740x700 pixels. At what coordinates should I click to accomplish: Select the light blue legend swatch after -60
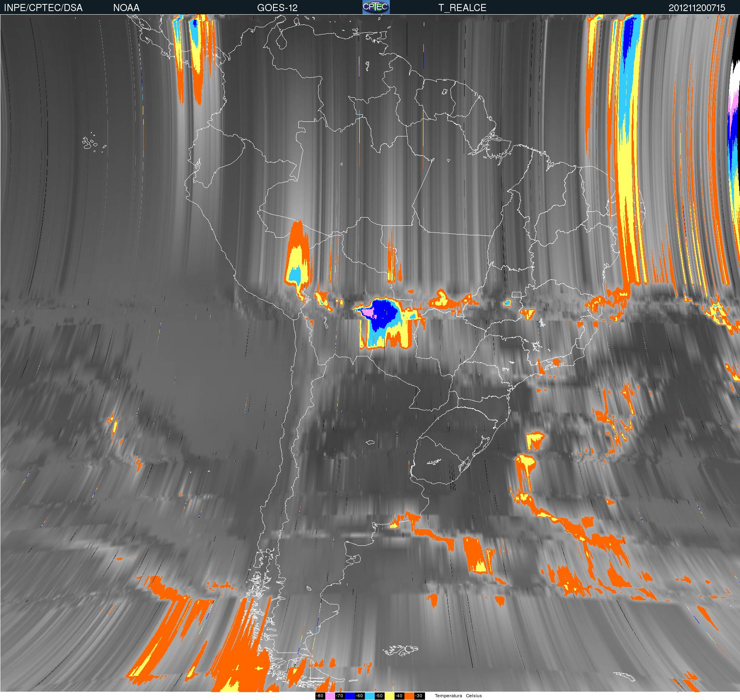tap(370, 696)
